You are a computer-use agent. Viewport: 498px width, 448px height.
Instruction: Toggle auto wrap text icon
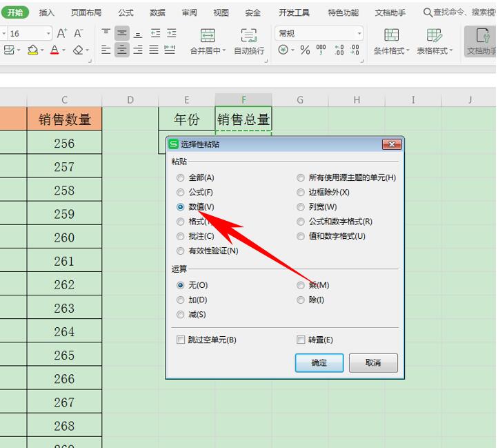(x=249, y=35)
